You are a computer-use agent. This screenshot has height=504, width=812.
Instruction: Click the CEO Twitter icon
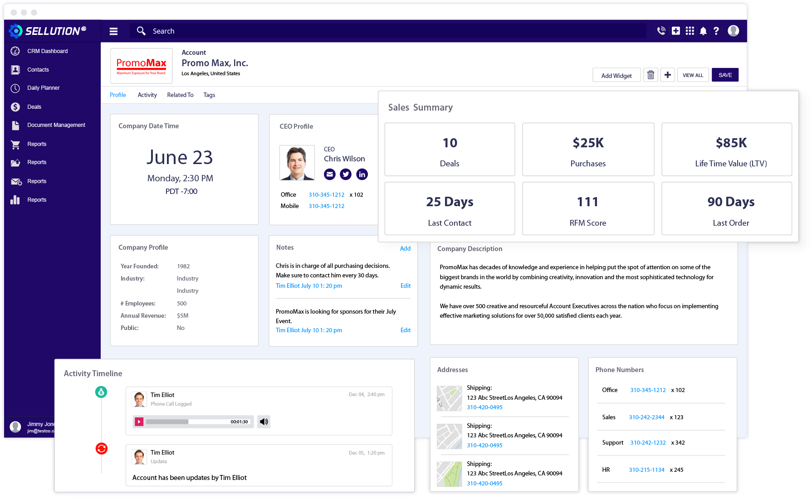346,174
